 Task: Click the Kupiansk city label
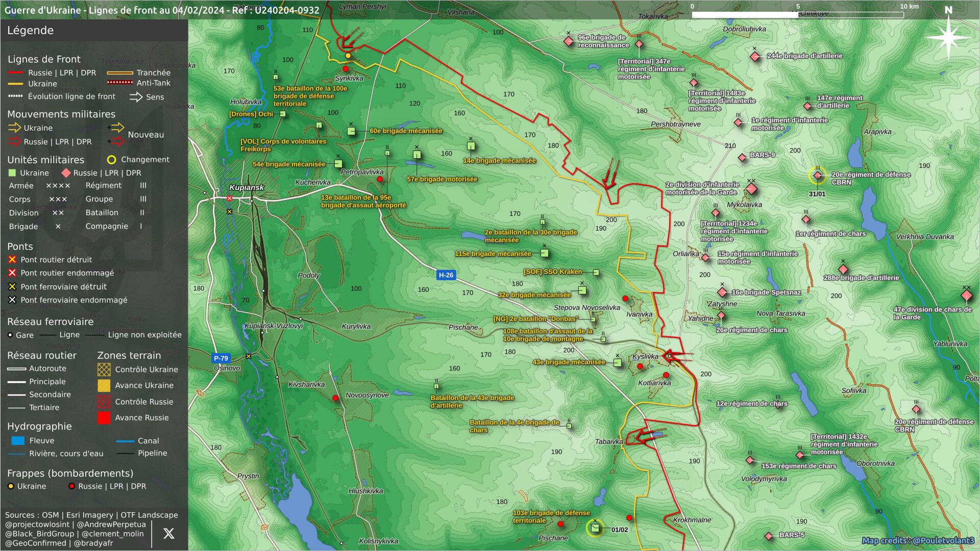click(x=247, y=187)
